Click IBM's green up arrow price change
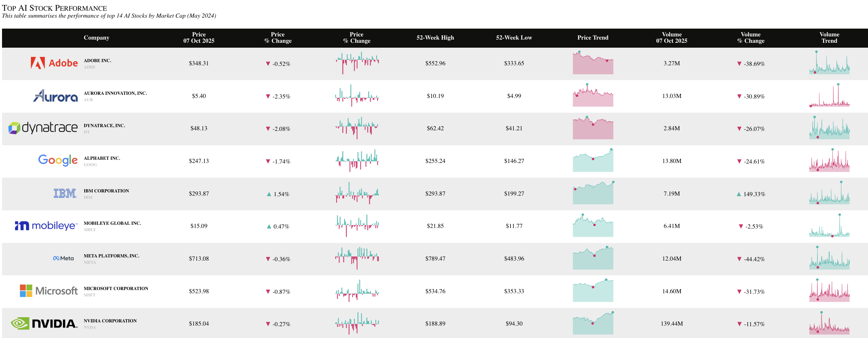This screenshot has height=338, width=868. [269, 194]
